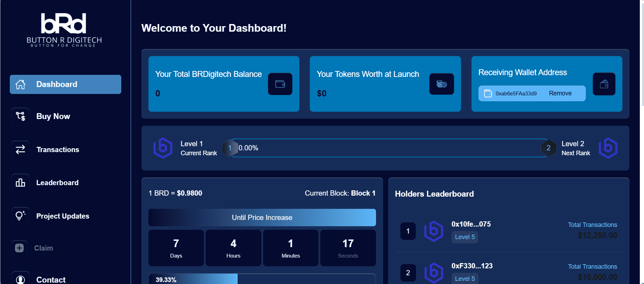Click wallet icon on Receiving Wallet Address card

tap(604, 84)
